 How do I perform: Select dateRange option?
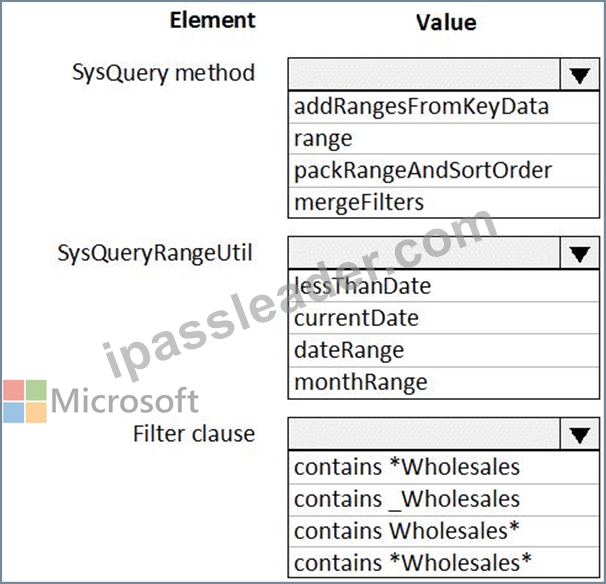[x=444, y=351]
